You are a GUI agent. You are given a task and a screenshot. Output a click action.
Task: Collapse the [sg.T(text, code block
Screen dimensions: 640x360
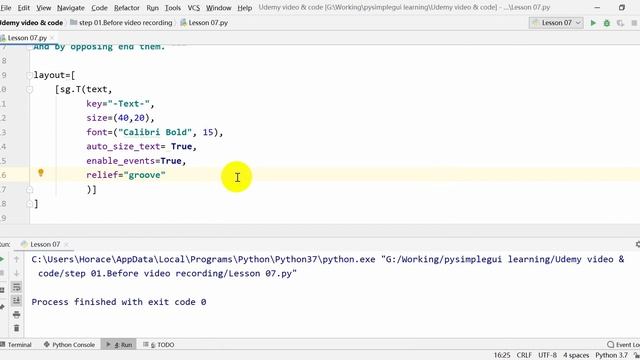(29, 89)
